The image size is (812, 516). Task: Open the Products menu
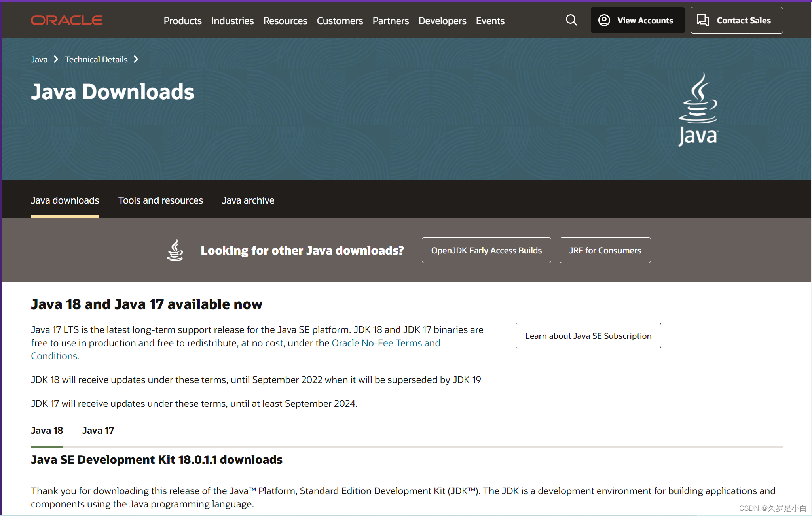182,21
